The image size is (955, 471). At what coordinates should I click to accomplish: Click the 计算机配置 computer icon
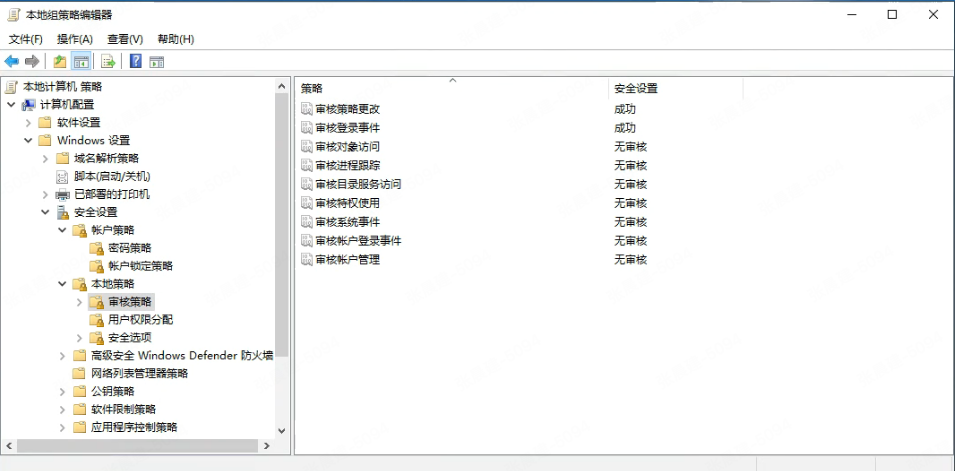[x=28, y=105]
